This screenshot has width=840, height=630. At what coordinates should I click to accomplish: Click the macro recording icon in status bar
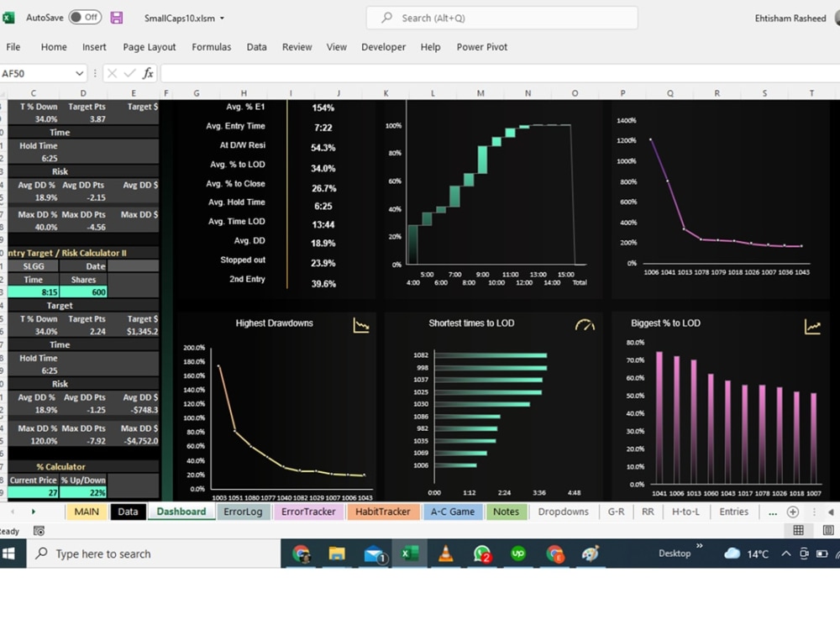click(39, 531)
